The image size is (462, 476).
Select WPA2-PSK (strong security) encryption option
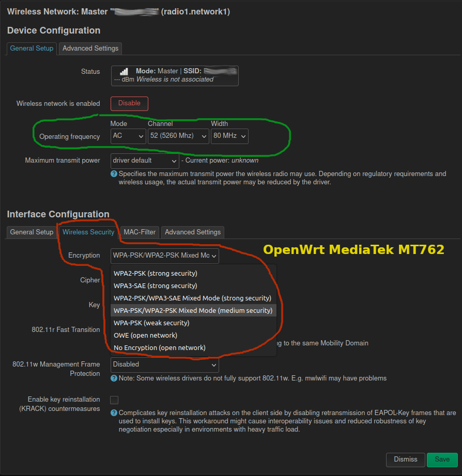coord(156,274)
